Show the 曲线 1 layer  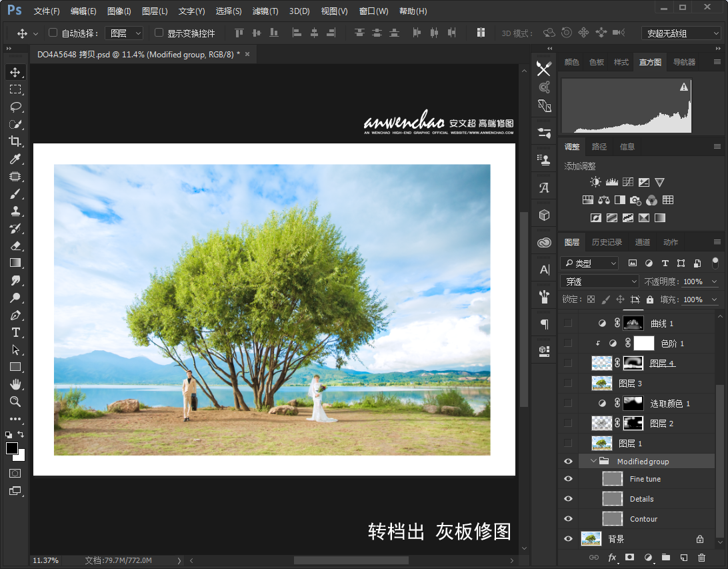[568, 324]
